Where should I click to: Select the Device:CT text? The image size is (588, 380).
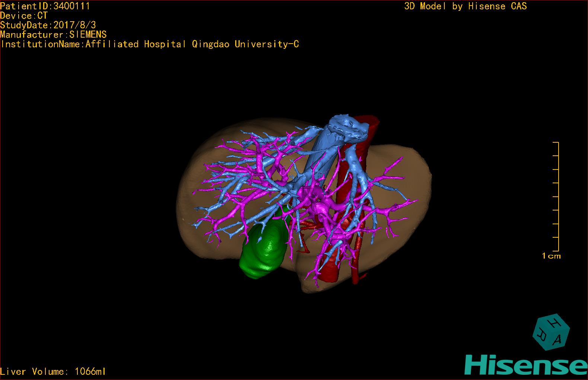24,16
